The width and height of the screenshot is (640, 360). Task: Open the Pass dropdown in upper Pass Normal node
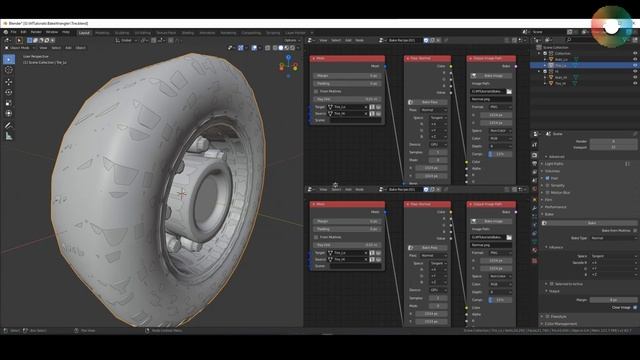(x=433, y=110)
